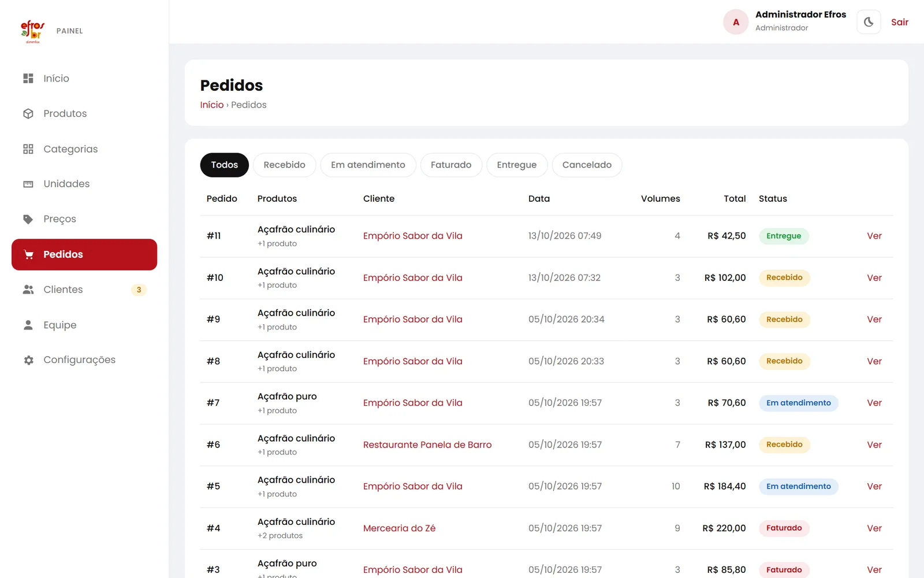924x578 pixels.
Task: Click total R$ 184,40
Action: (725, 486)
